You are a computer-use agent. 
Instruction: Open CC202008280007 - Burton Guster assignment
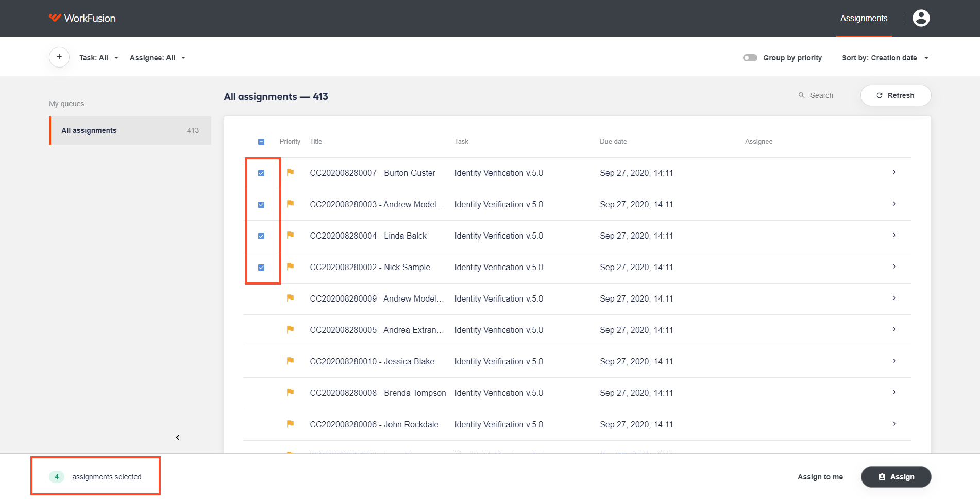373,173
